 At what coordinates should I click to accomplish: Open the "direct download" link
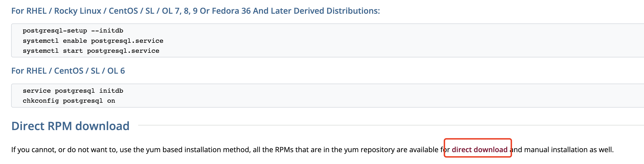point(479,150)
